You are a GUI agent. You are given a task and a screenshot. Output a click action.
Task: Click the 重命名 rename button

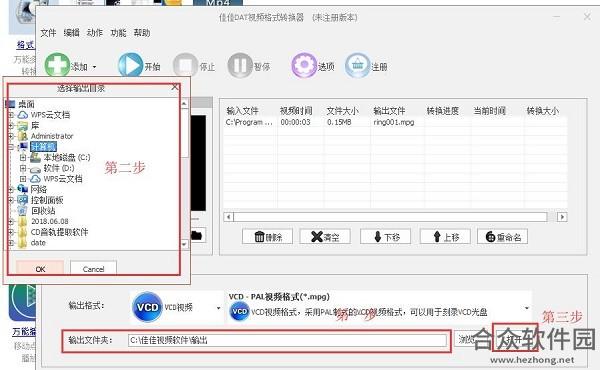pyautogui.click(x=502, y=237)
